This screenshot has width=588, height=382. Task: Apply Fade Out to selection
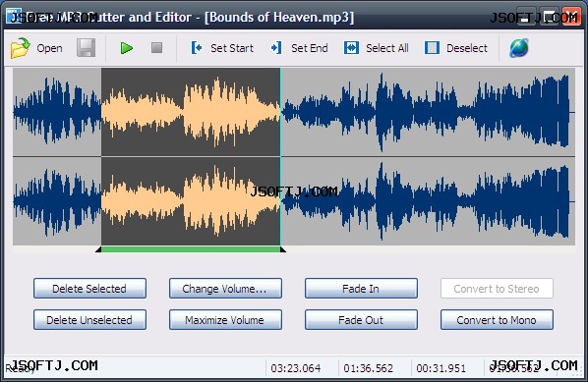[361, 320]
